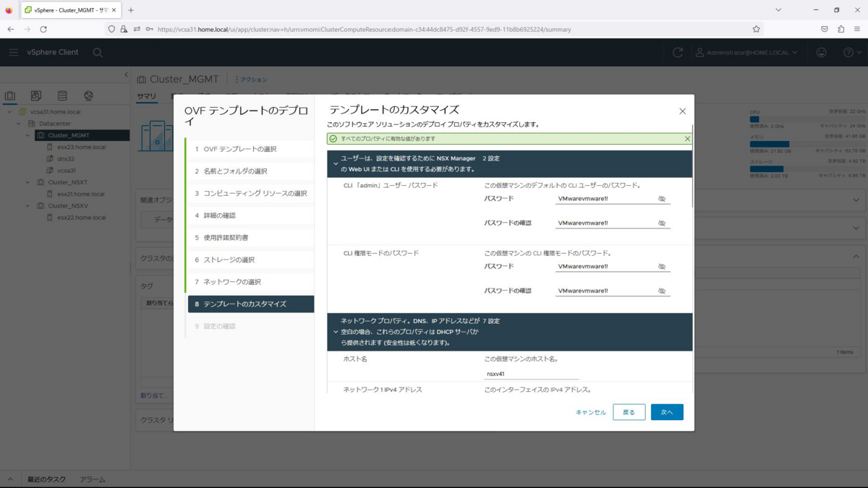The height and width of the screenshot is (488, 868).
Task: Click the privilege mode confirm password field
Action: 606,291
